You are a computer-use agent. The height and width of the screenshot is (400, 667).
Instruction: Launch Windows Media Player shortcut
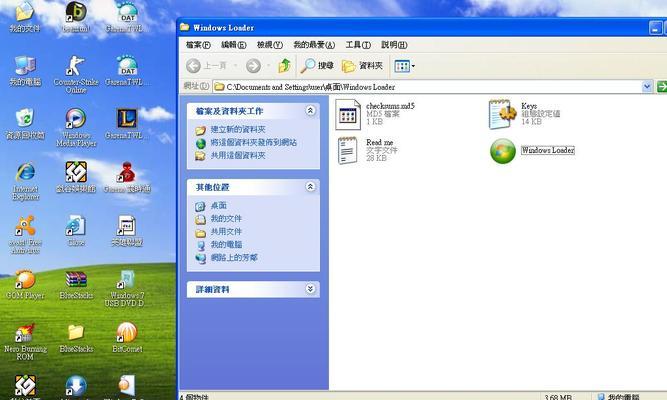(x=76, y=128)
